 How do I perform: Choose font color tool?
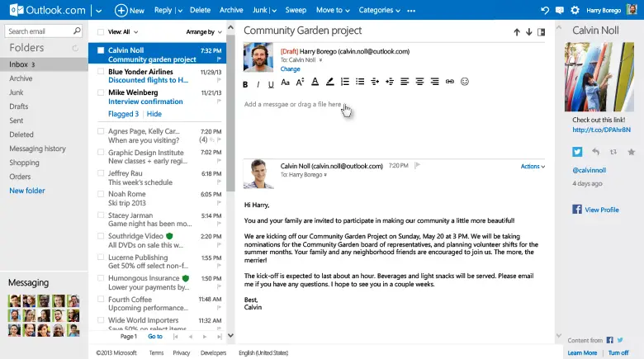pos(315,82)
